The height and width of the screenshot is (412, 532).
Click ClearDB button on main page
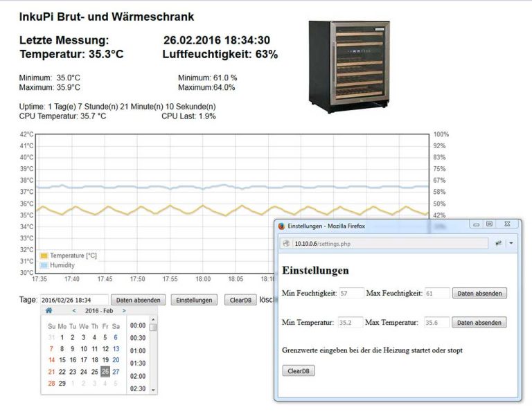(240, 300)
